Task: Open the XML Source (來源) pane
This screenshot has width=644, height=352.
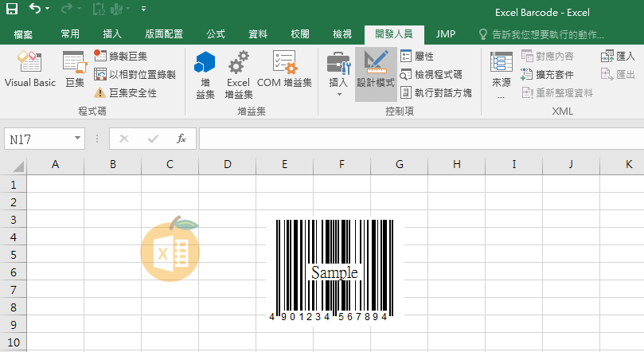Action: point(501,74)
